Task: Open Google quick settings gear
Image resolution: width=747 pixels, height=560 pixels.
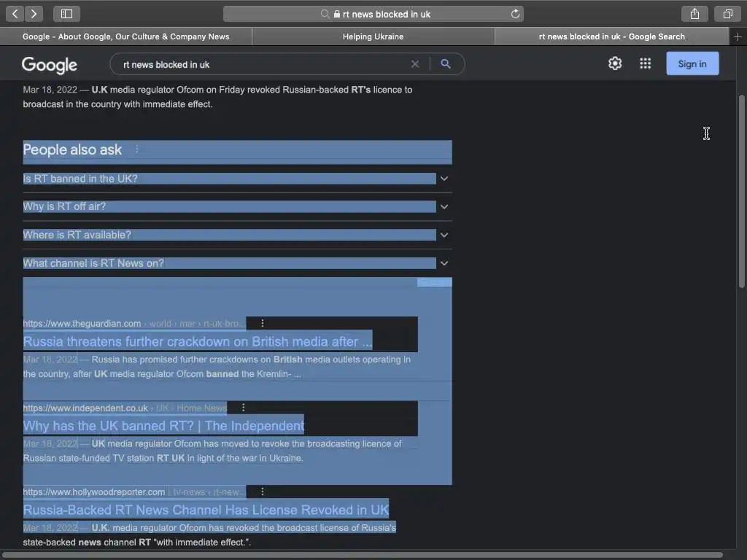Action: 615,63
